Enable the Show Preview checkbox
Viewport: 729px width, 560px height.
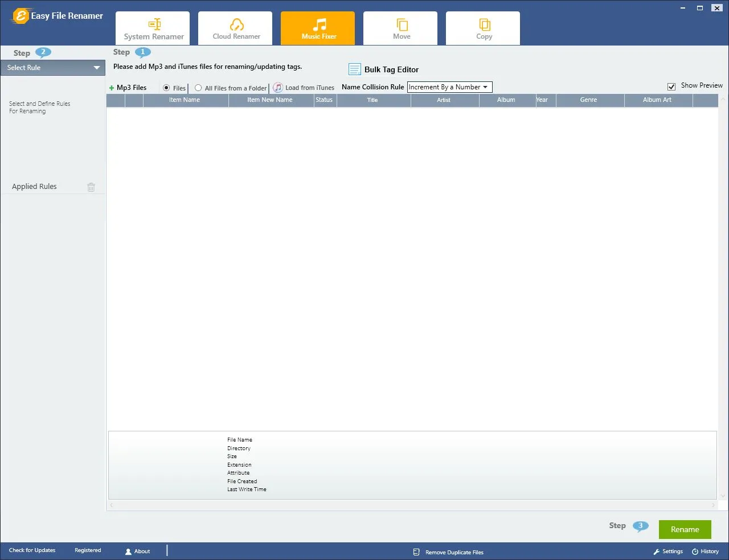coord(671,86)
